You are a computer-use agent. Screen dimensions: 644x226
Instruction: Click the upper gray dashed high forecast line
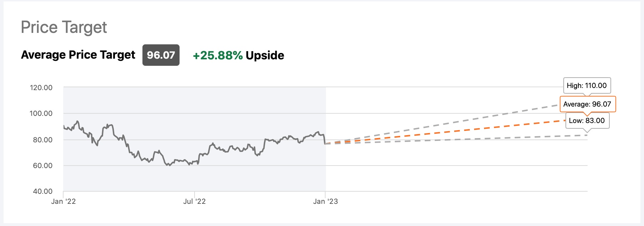pos(446,124)
